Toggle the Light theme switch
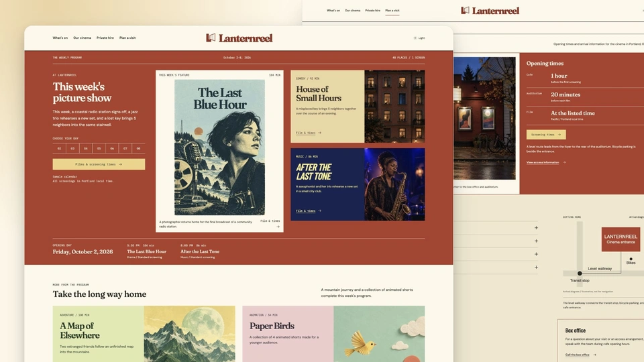Viewport: 644px width, 362px height. [419, 38]
